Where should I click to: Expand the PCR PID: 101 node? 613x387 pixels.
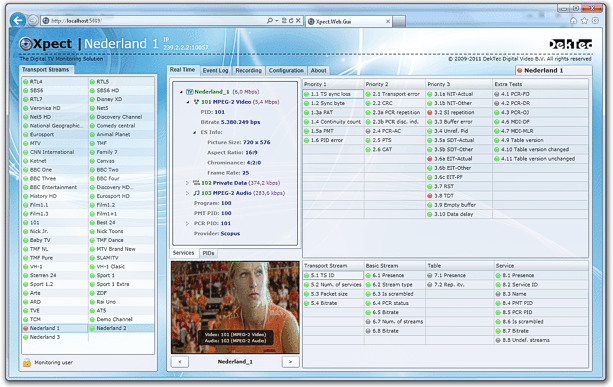coord(187,224)
